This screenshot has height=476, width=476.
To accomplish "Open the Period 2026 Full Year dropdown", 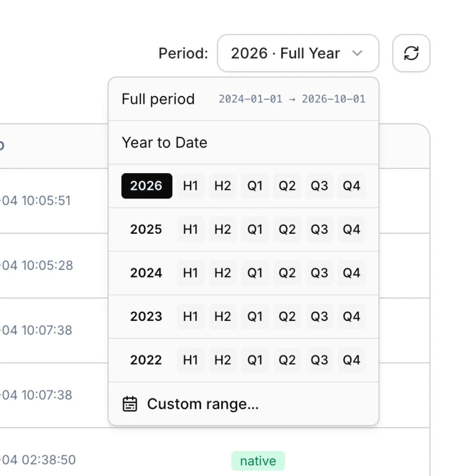I will pyautogui.click(x=298, y=53).
